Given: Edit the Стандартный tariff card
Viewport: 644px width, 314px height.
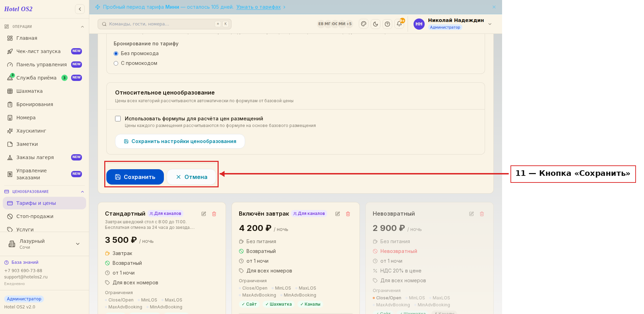Looking at the screenshot, I should click(x=204, y=214).
